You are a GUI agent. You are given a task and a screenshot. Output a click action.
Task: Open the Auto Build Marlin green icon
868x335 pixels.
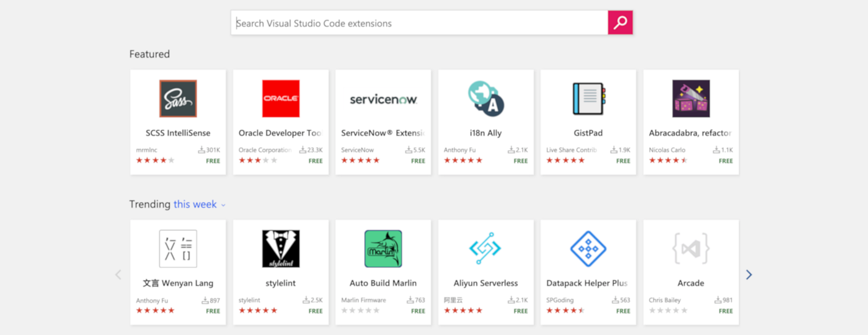point(383,248)
